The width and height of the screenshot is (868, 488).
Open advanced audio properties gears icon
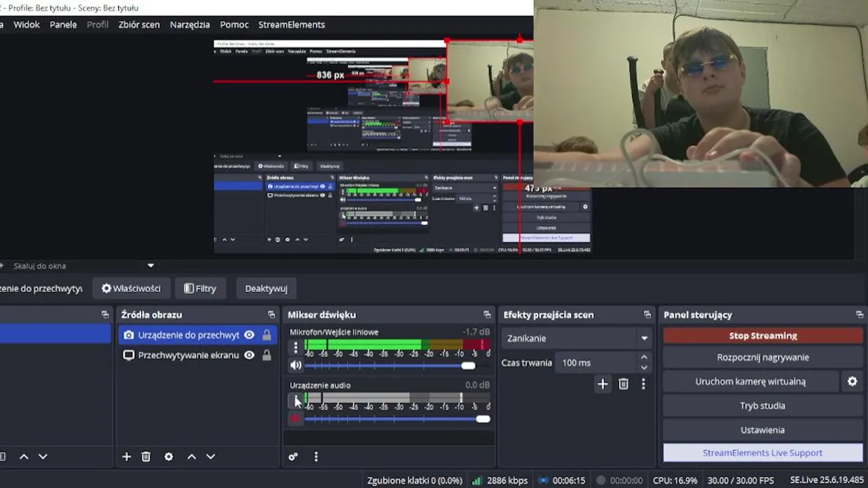point(293,457)
